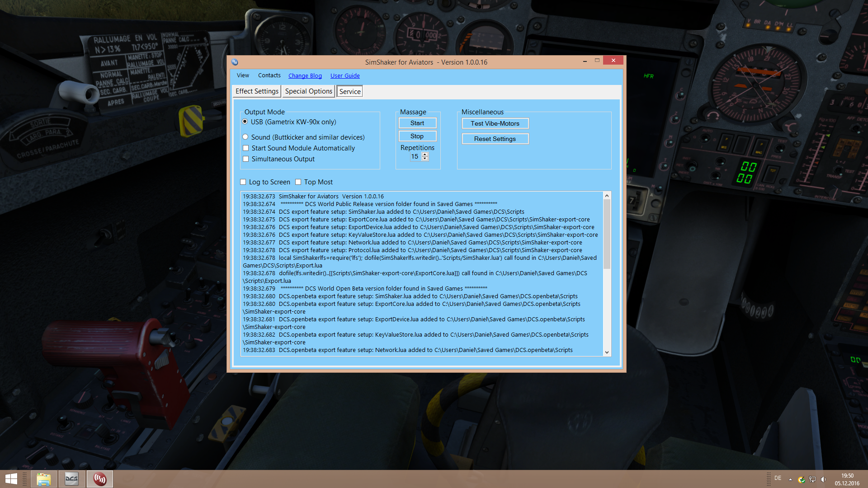Maximize the SimShaker window
Screen dimensions: 868x488
coord(597,61)
